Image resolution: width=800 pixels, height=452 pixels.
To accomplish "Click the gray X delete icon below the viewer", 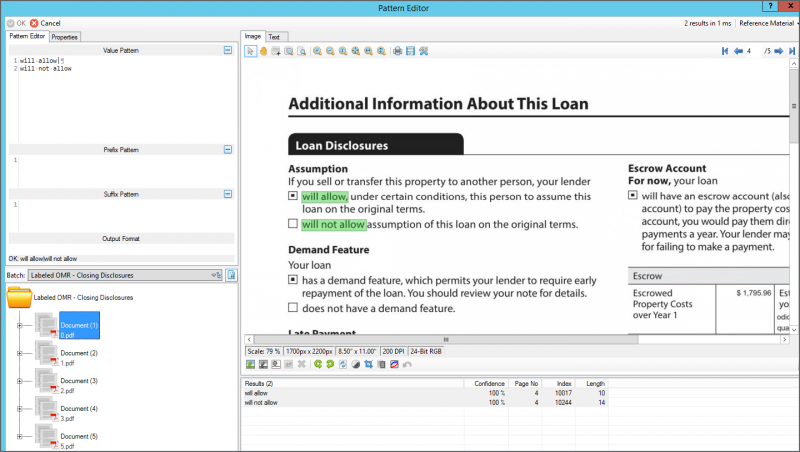I will tap(302, 364).
